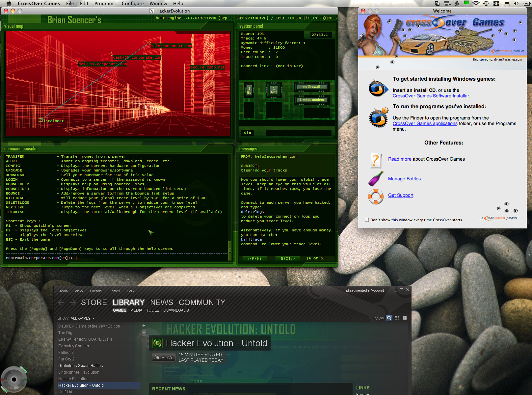Click the run programs gear icon
The image size is (532, 395).
379,117
